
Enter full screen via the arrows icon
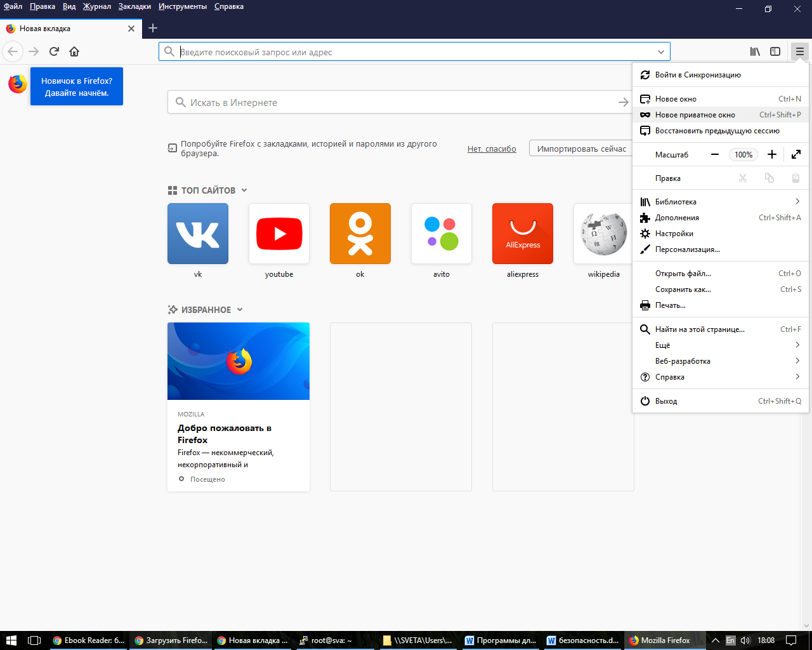click(796, 154)
